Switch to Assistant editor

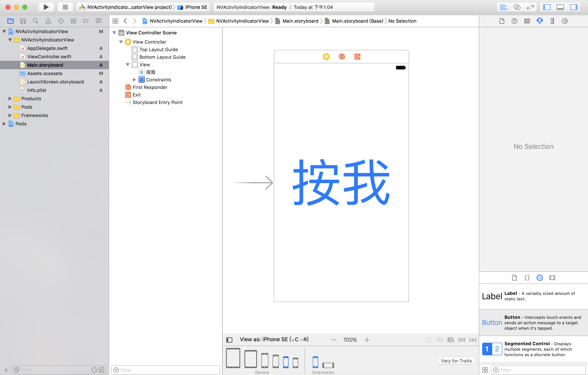click(517, 7)
